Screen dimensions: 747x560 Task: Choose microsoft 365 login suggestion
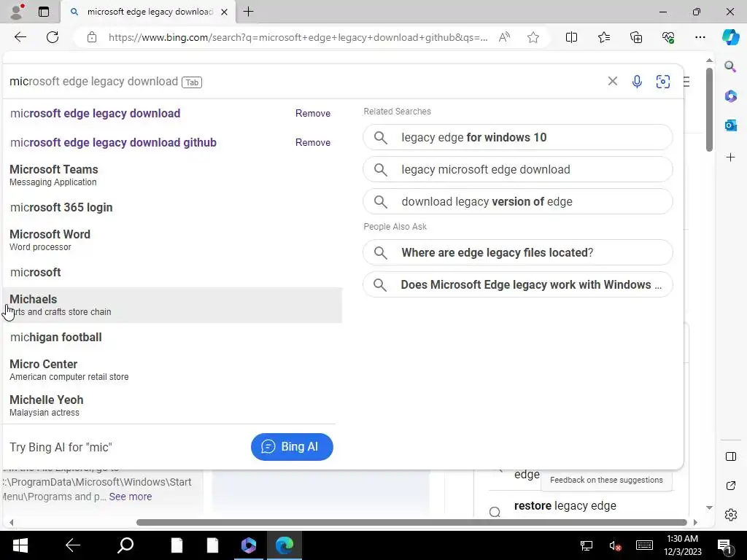tap(172, 207)
